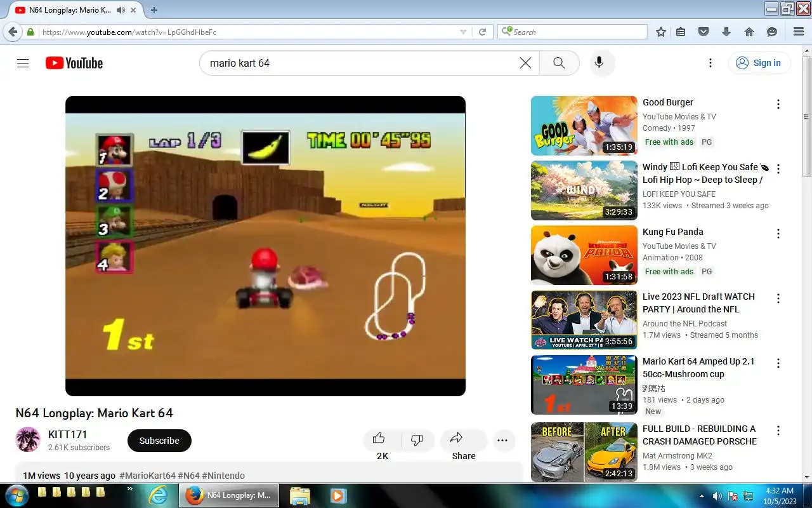Dislike the video with thumbs down
Viewport: 812px width, 508px height.
(417, 440)
